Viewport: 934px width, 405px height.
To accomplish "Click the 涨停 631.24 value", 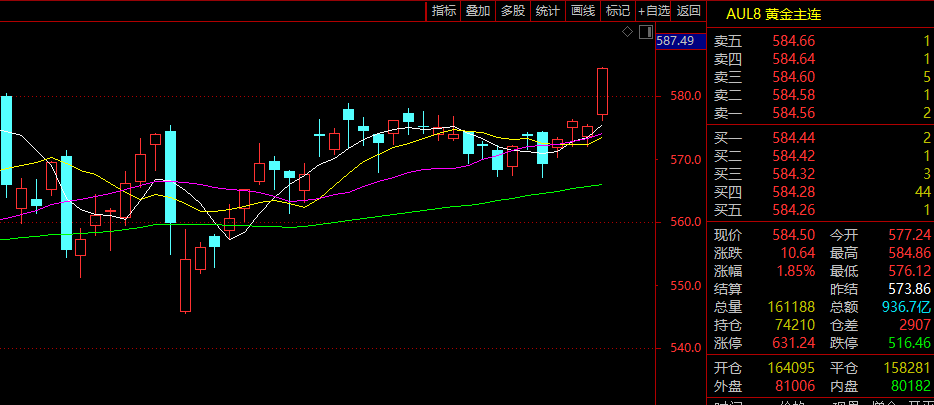I will (x=793, y=343).
